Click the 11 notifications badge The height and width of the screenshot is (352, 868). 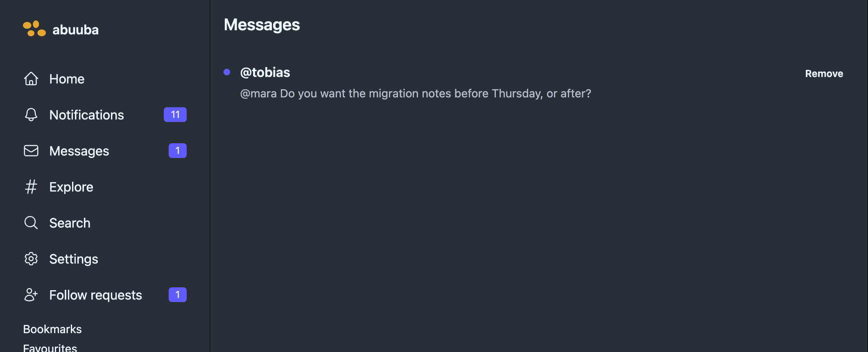tap(175, 115)
